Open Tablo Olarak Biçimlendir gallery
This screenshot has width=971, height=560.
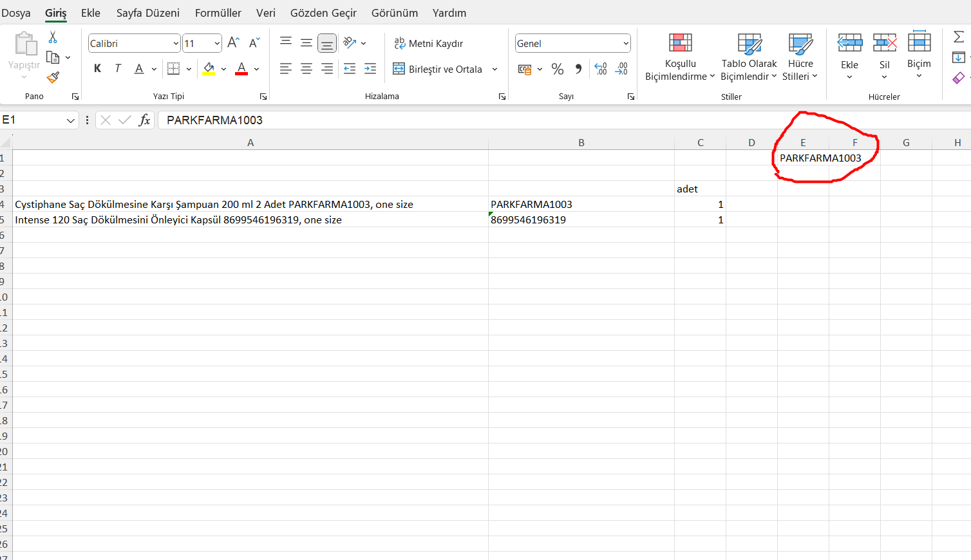(x=749, y=58)
